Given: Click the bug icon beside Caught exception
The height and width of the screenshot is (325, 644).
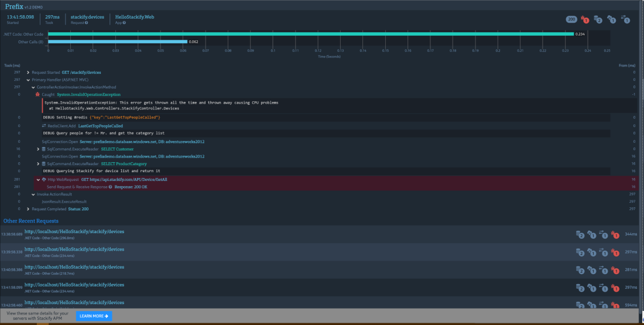Looking at the screenshot, I should 38,94.
